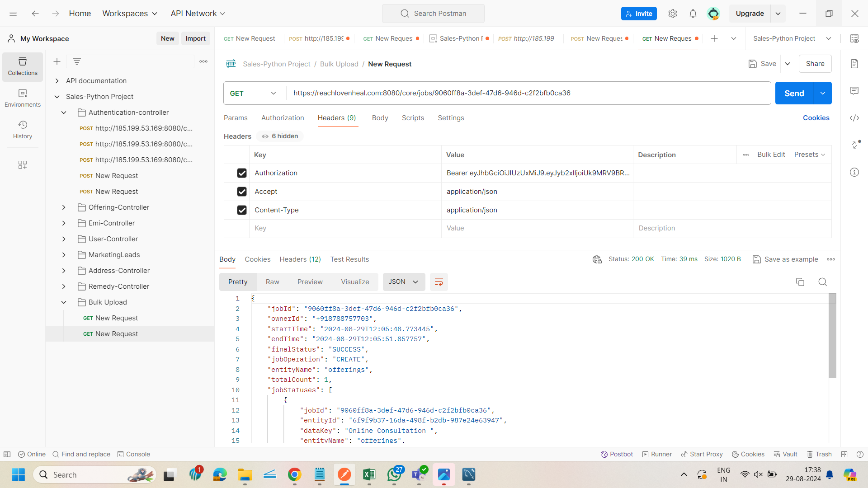This screenshot has height=488, width=868.
Task: Collapse the Sales-Python Project collection
Action: 57,97
